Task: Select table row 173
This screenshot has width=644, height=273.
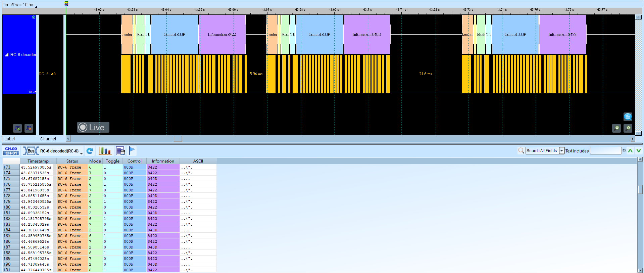Action: pyautogui.click(x=109, y=167)
